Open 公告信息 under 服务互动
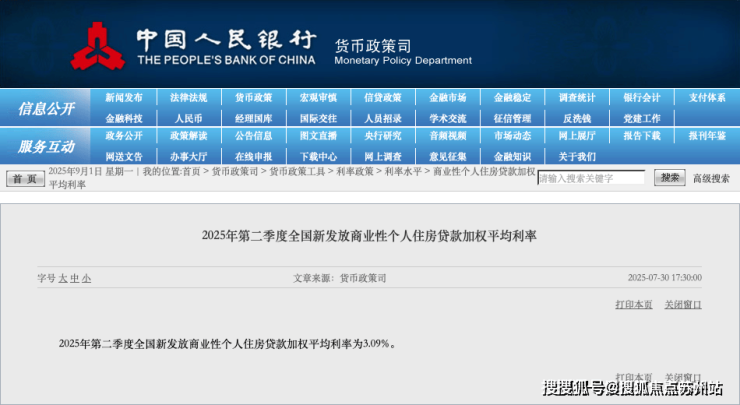This screenshot has width=740, height=405. [x=253, y=136]
